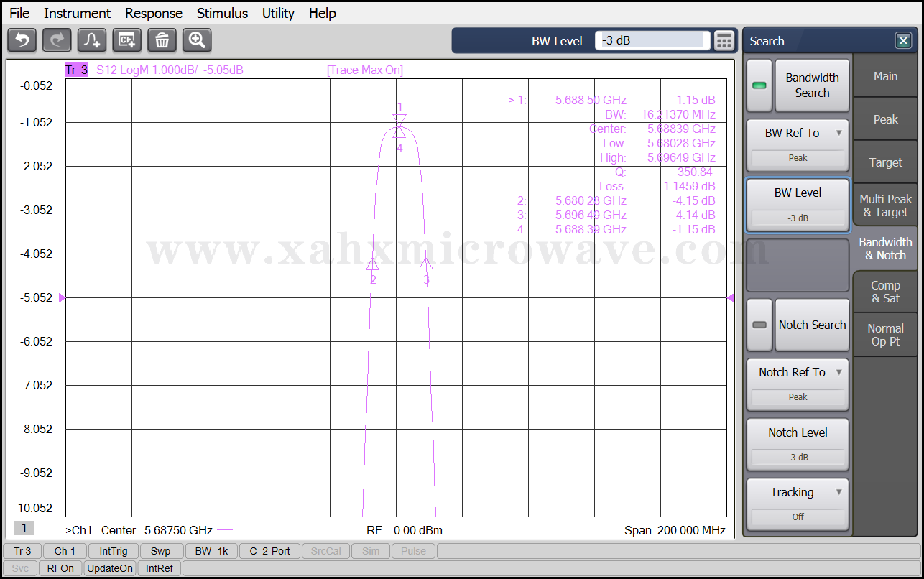
Task: Click the BW Level softkey
Action: coord(798,205)
